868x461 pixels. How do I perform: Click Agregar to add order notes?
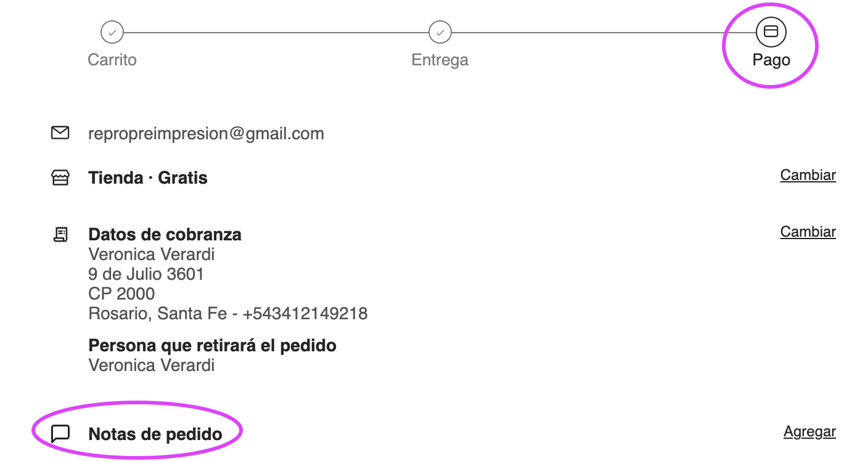pyautogui.click(x=809, y=432)
